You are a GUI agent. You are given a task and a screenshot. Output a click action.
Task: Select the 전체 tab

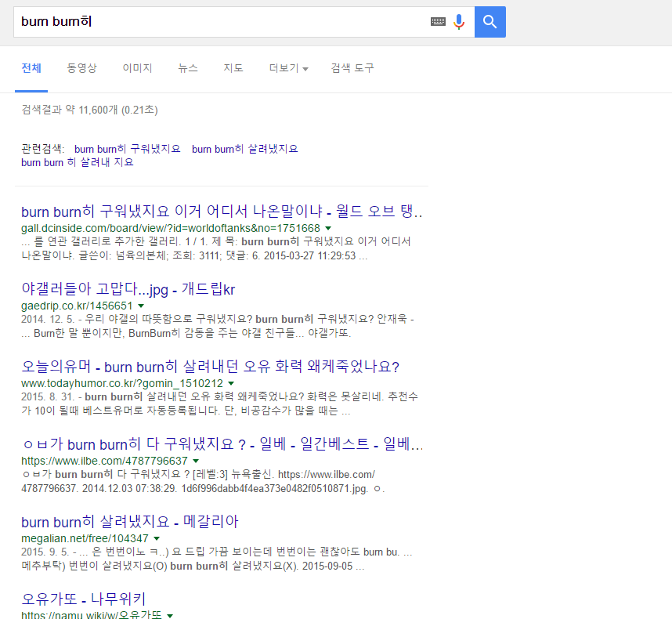(31, 68)
